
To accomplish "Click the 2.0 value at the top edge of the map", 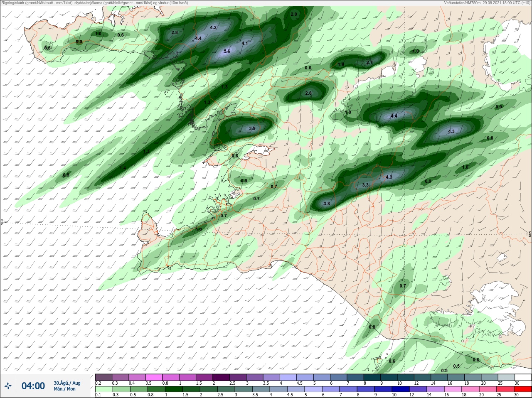I will [294, 14].
